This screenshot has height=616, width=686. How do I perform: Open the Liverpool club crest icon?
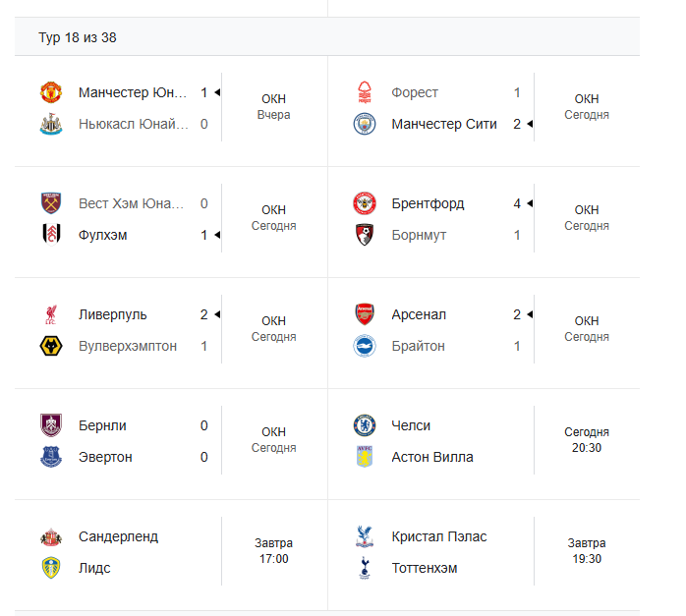coord(51,314)
